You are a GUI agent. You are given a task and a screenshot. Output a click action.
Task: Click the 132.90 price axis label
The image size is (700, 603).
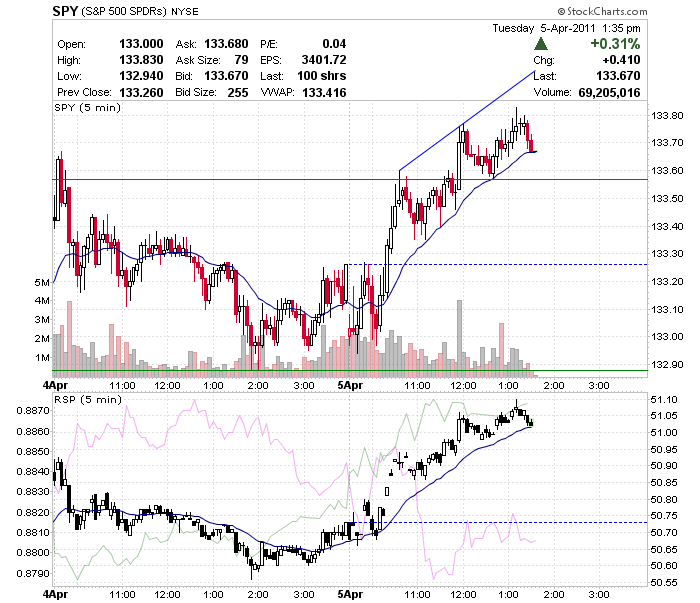click(667, 364)
